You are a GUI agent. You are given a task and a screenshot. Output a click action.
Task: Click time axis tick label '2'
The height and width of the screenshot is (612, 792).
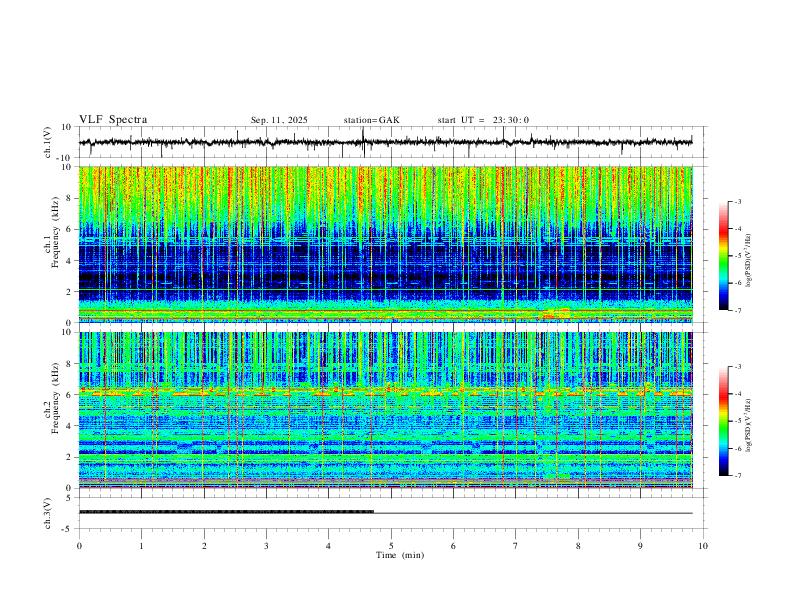click(x=204, y=546)
